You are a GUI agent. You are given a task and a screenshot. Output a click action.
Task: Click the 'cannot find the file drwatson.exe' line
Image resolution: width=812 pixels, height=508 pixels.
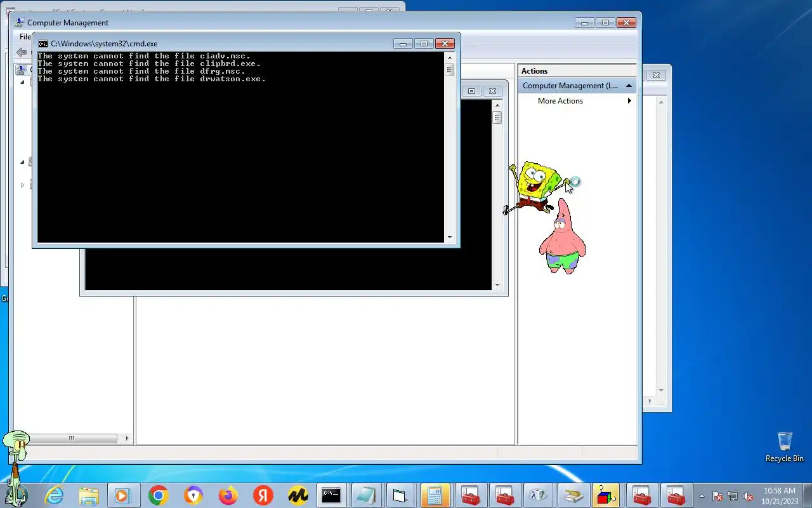(x=152, y=79)
